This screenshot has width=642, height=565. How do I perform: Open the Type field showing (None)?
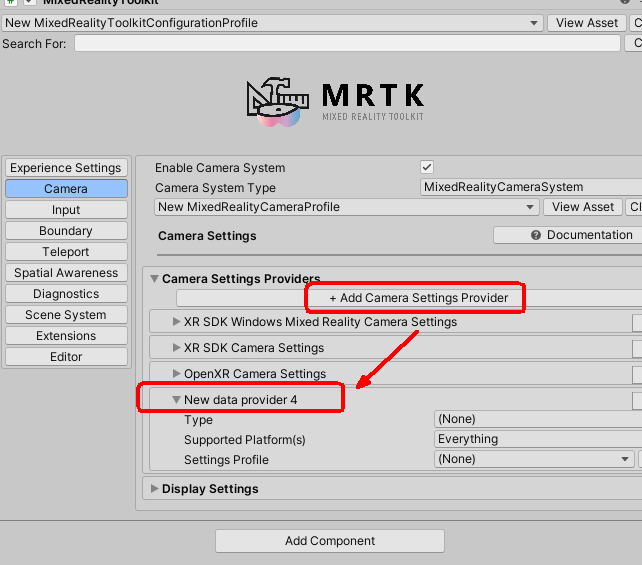tap(538, 419)
